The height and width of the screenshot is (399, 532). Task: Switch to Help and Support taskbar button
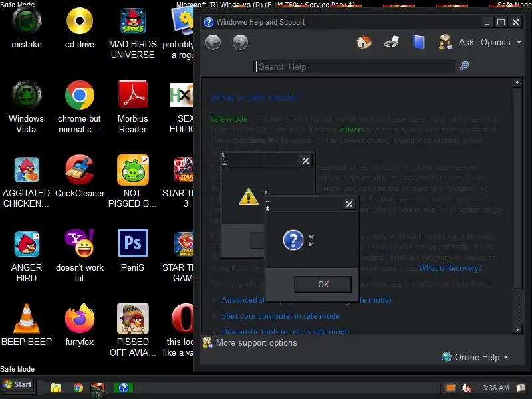(x=124, y=388)
